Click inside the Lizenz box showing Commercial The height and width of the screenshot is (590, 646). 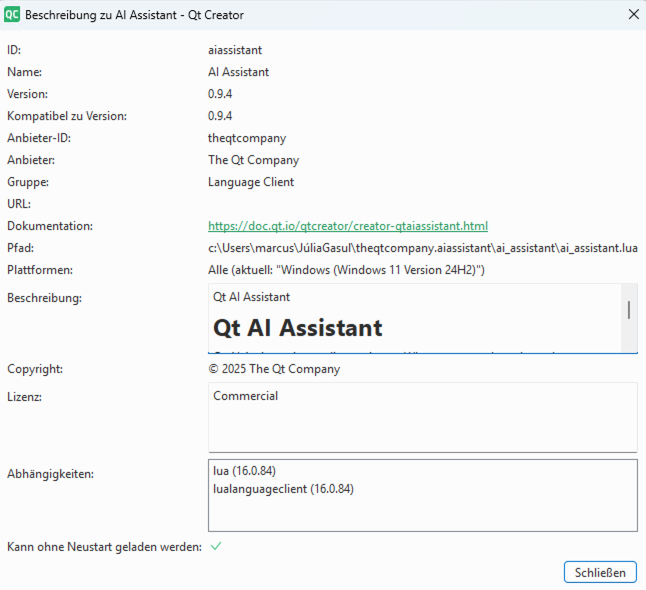pyautogui.click(x=422, y=417)
